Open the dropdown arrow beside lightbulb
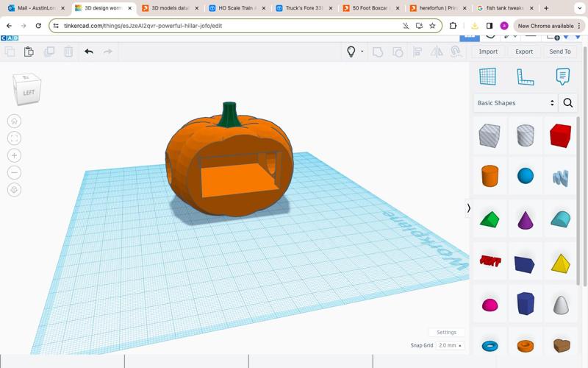Image resolution: width=588 pixels, height=368 pixels. click(x=362, y=51)
